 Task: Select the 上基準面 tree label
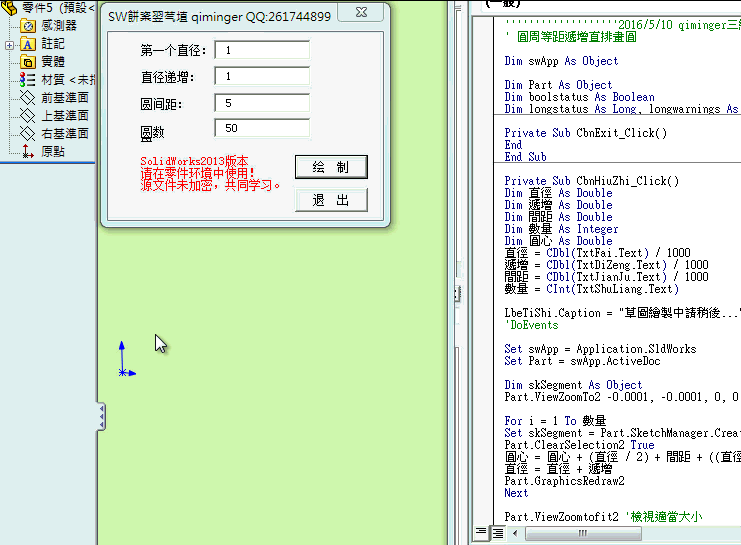point(65,116)
